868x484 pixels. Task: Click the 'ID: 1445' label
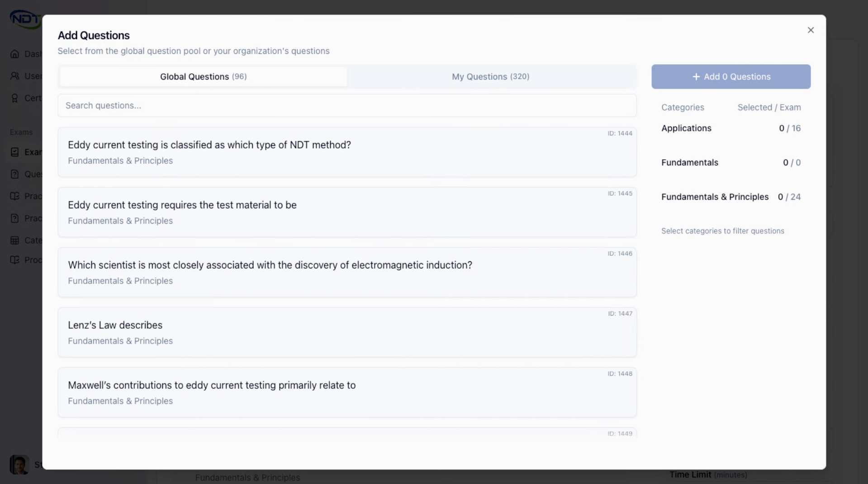point(620,193)
